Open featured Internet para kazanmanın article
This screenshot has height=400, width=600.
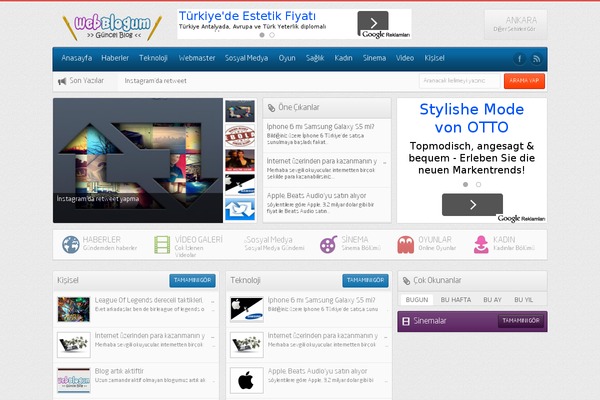pos(322,161)
